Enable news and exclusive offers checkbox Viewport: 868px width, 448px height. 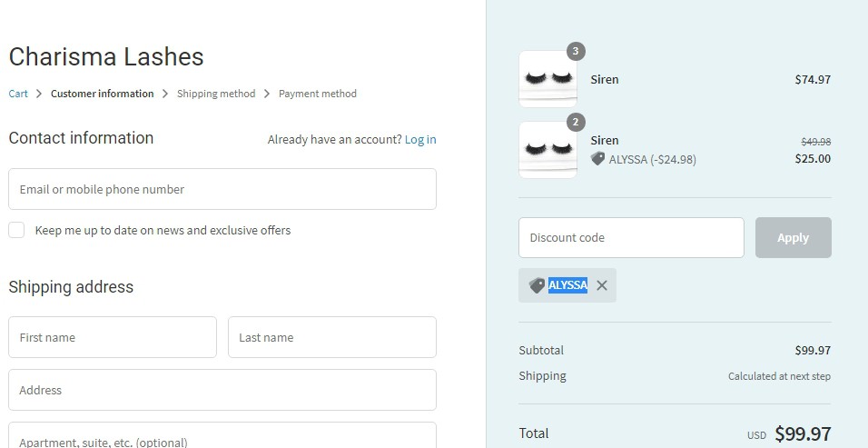(16, 230)
